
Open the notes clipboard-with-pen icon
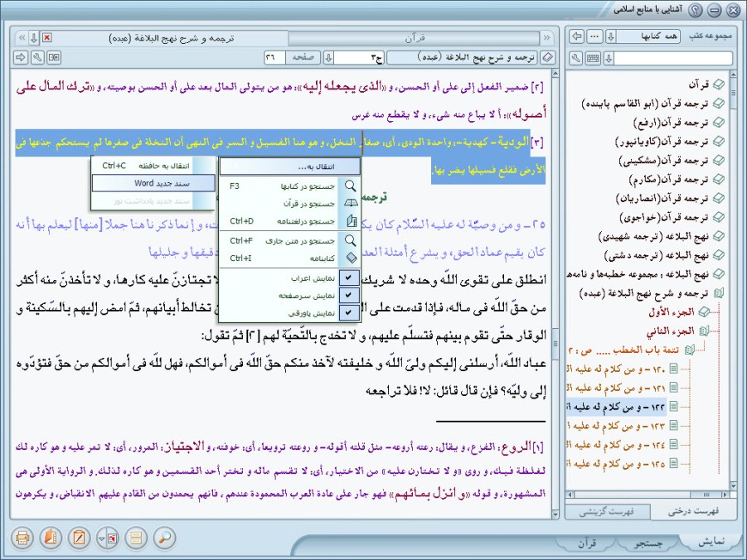(x=79, y=538)
